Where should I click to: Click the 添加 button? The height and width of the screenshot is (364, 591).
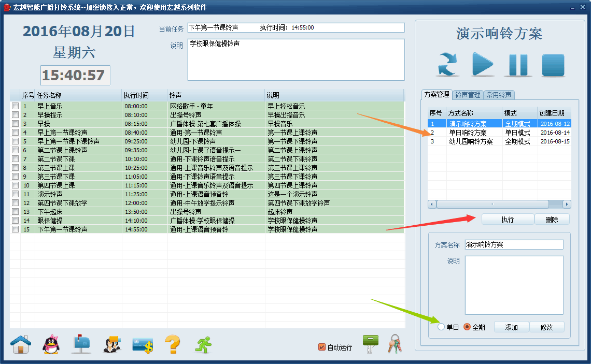pyautogui.click(x=511, y=327)
